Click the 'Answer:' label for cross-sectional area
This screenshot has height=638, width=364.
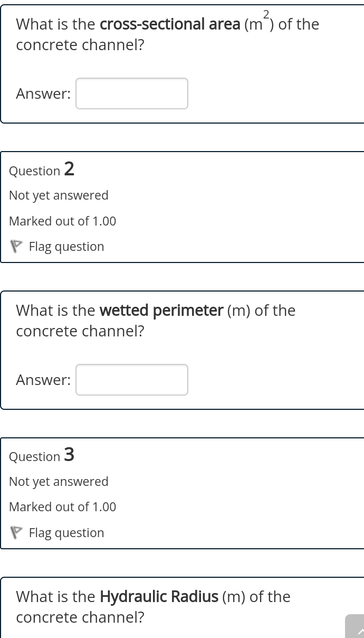(43, 94)
